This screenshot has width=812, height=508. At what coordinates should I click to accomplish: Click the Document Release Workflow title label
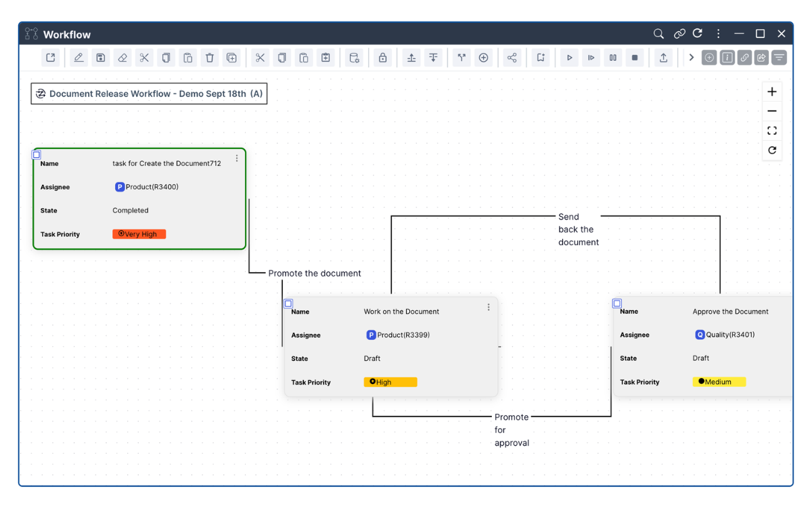(149, 94)
